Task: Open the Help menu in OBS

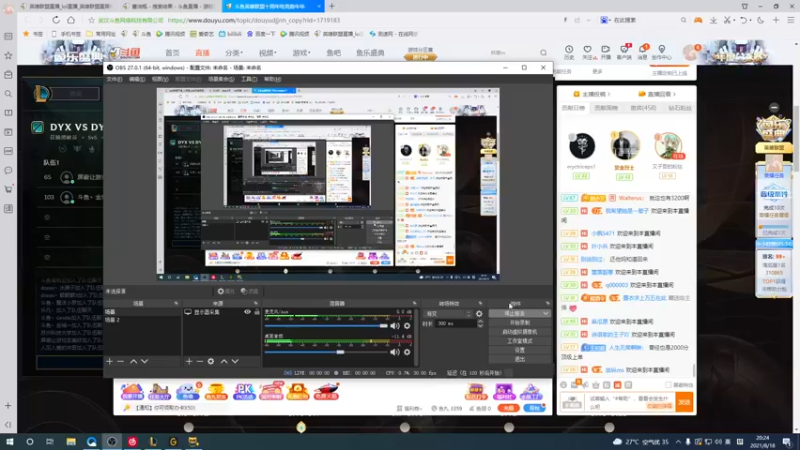Action: pos(272,79)
